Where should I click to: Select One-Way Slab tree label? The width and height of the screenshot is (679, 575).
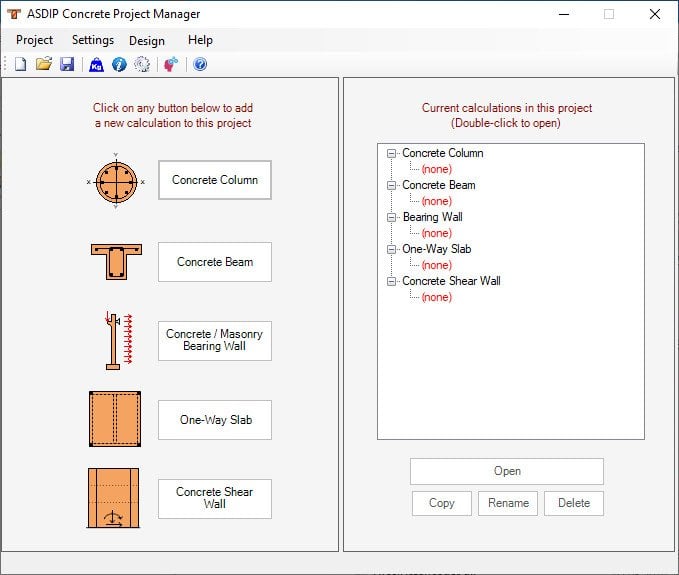coord(436,249)
